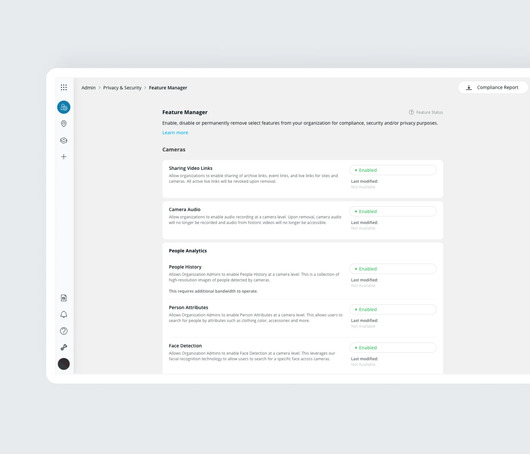Open Camera Audio Enabled status dropdown

pos(393,211)
